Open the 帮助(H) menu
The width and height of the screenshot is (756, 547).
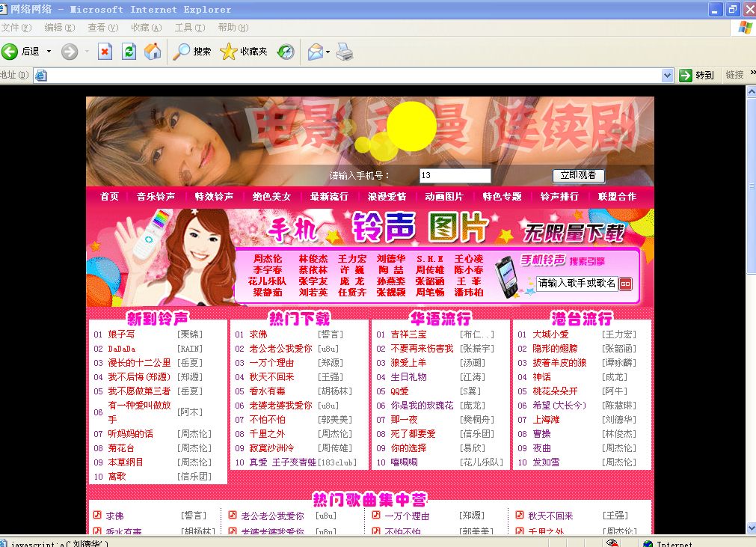point(233,28)
